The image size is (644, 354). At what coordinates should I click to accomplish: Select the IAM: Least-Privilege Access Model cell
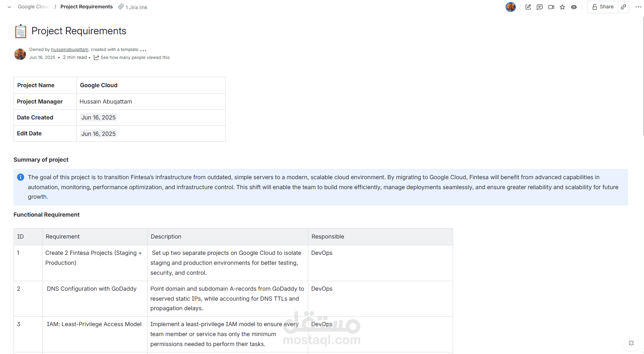pyautogui.click(x=95, y=334)
